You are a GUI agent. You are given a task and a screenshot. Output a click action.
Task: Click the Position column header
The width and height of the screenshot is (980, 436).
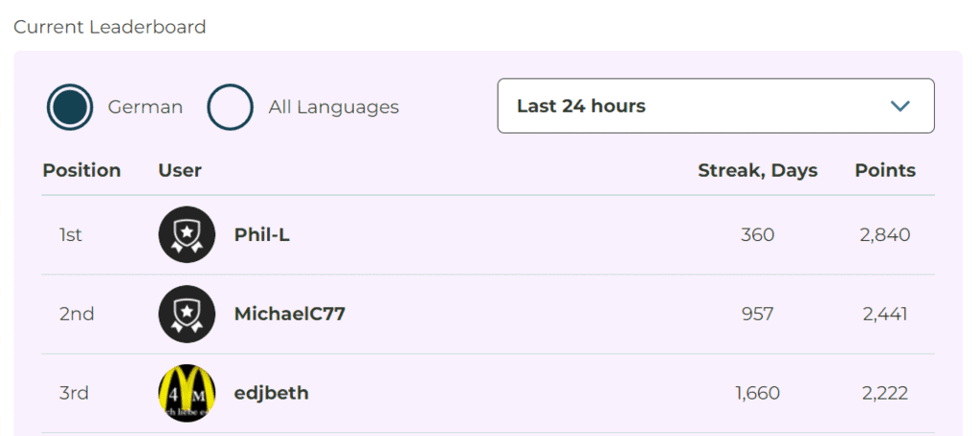[x=81, y=171]
